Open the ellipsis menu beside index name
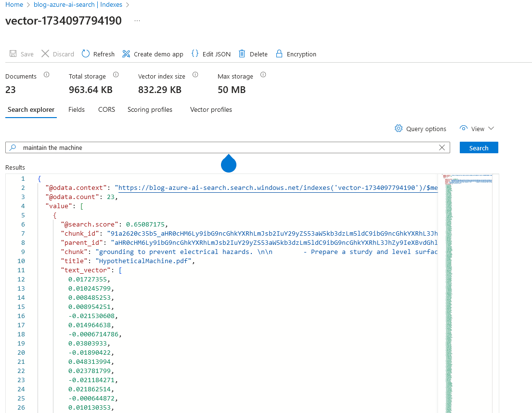The height and width of the screenshot is (413, 532). point(137,21)
